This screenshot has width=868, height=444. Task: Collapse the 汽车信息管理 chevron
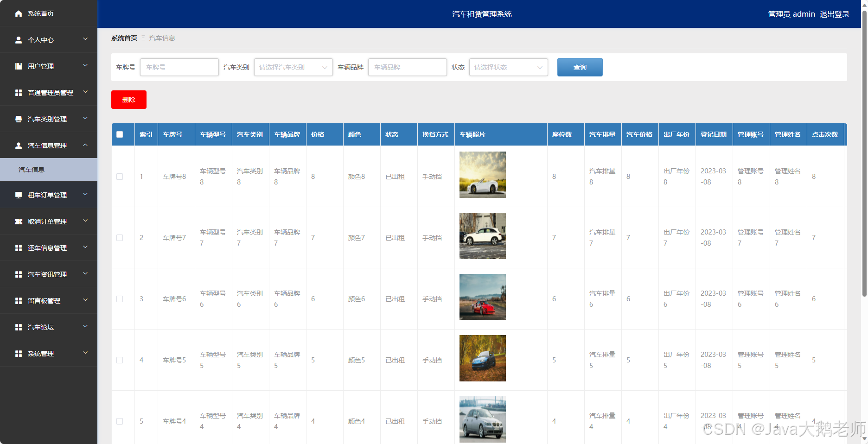click(x=85, y=145)
